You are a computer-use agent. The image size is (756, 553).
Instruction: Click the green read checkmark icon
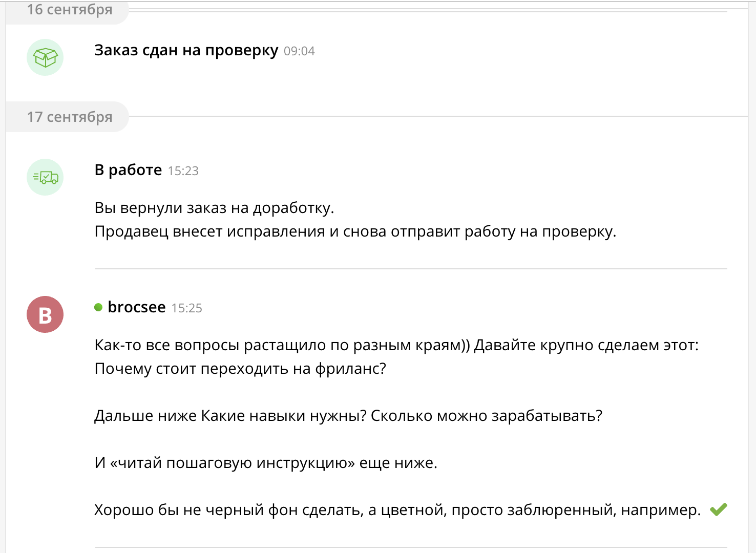point(719,509)
